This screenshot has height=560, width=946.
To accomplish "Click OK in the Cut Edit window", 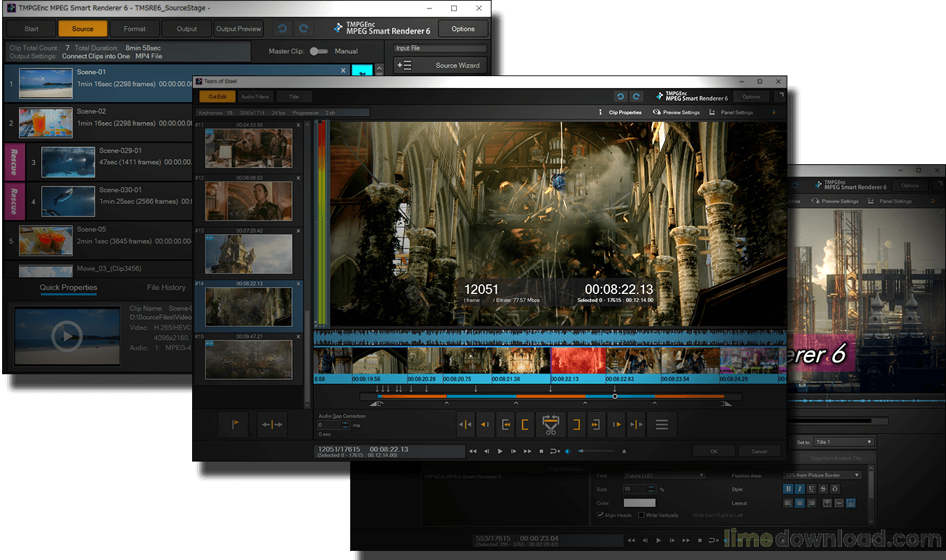I will (x=713, y=451).
